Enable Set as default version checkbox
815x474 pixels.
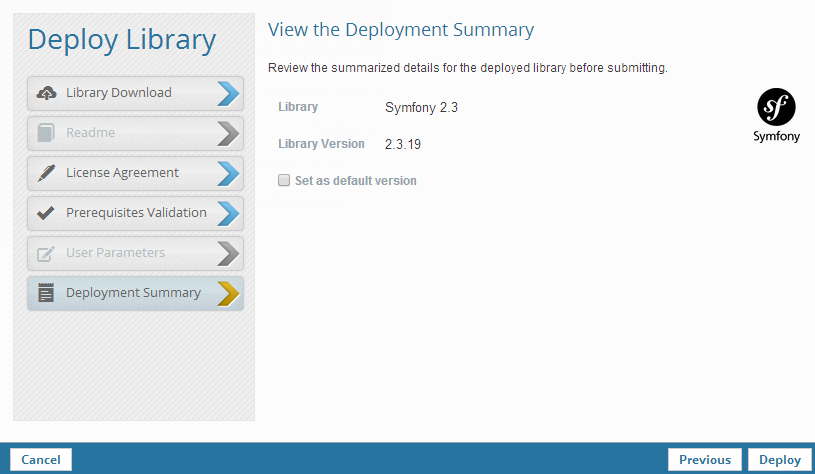pyautogui.click(x=284, y=181)
